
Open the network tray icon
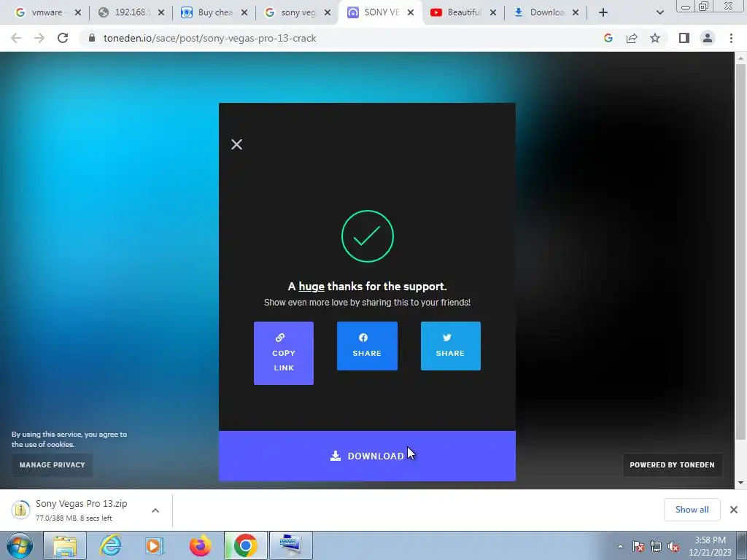click(656, 546)
